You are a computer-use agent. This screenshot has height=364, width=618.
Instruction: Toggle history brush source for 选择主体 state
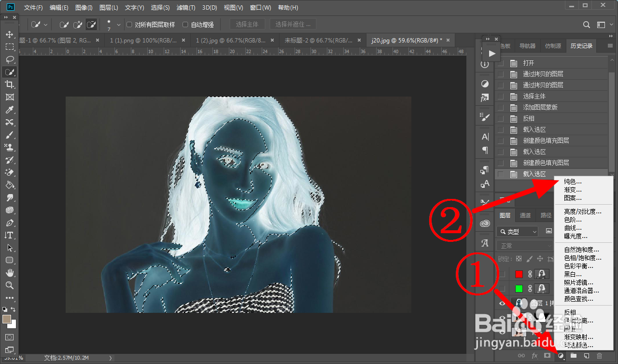[501, 96]
